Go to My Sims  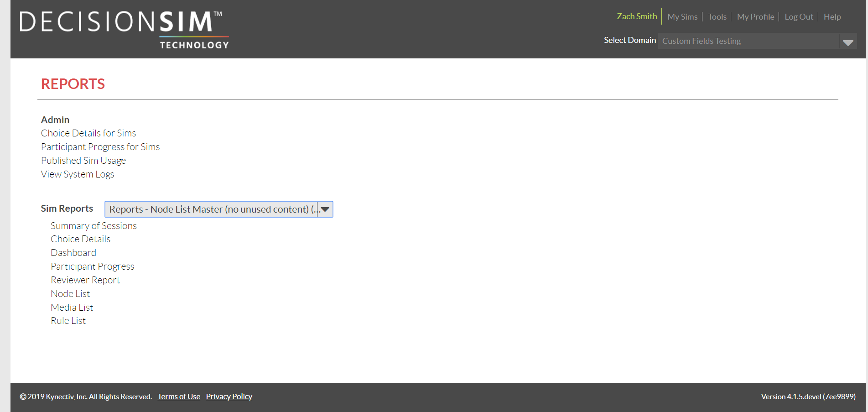(x=682, y=16)
